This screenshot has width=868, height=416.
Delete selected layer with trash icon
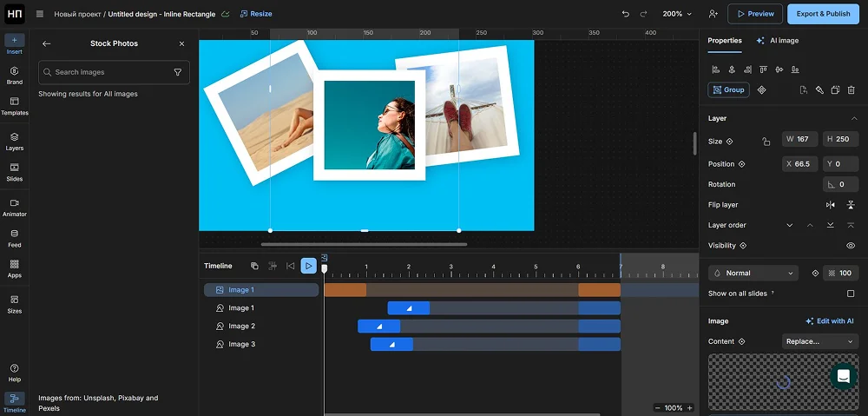[851, 89]
